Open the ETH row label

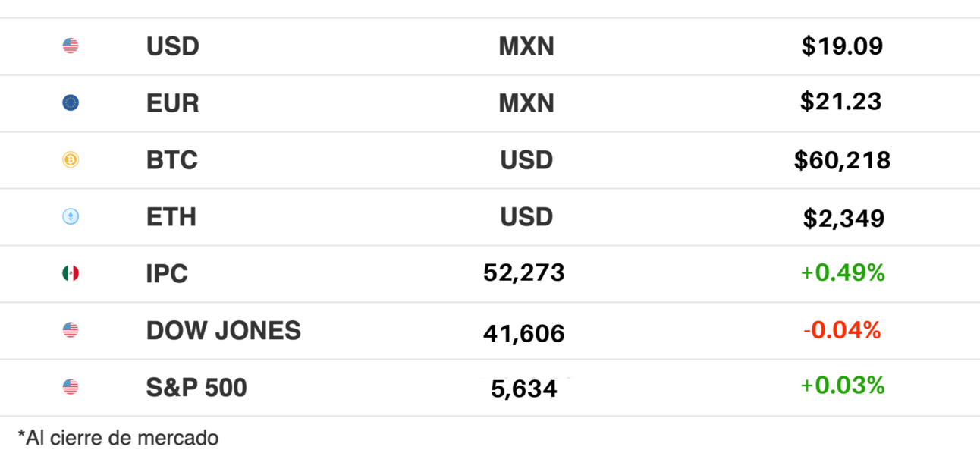coord(171,217)
